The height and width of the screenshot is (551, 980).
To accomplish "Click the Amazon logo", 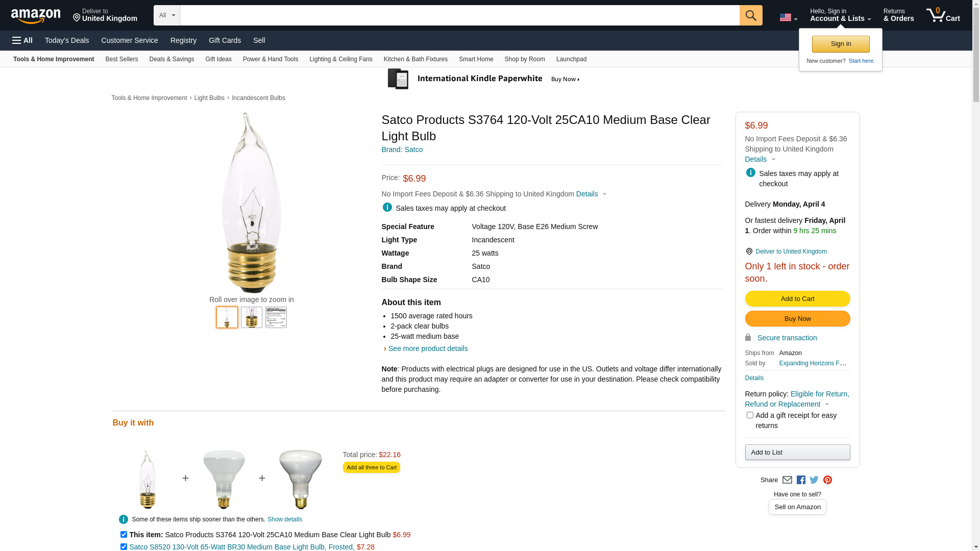I will pos(36,16).
